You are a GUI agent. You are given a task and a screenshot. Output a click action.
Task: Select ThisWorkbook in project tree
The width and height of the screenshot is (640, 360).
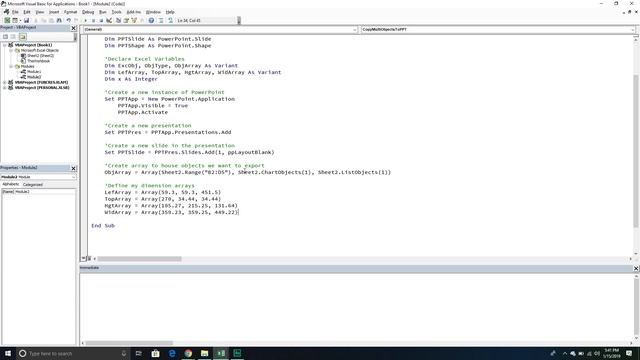[38, 61]
